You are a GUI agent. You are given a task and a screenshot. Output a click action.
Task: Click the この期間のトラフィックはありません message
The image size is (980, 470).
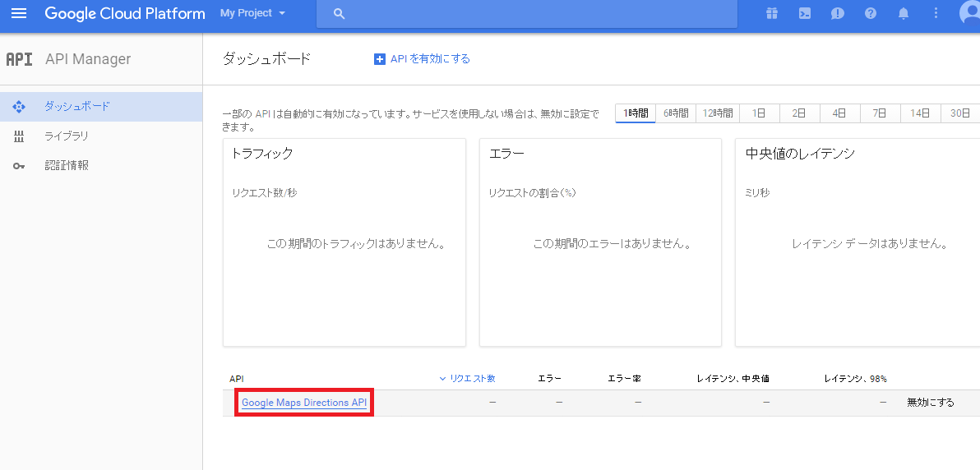[x=356, y=244]
